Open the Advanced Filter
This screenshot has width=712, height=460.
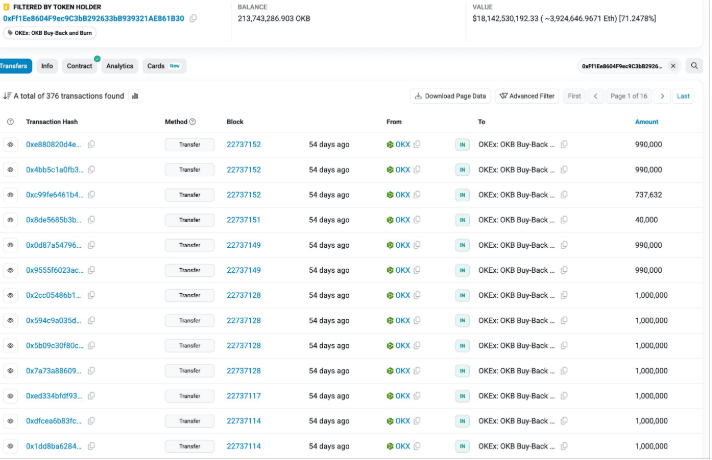pyautogui.click(x=527, y=96)
